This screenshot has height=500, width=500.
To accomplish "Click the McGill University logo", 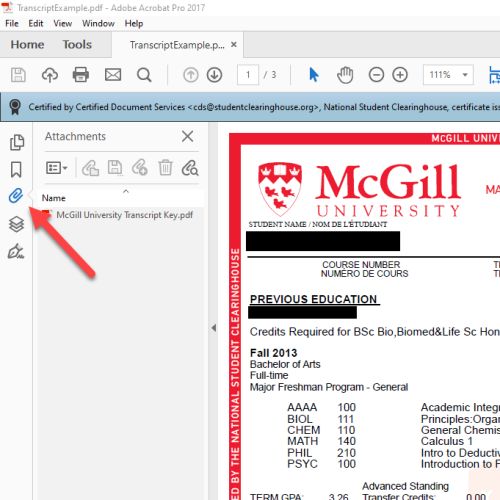I will [359, 190].
